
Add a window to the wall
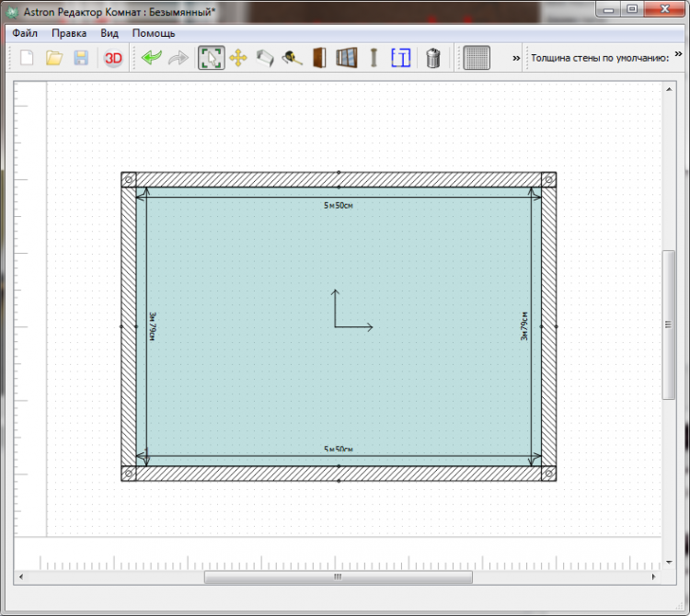[346, 58]
